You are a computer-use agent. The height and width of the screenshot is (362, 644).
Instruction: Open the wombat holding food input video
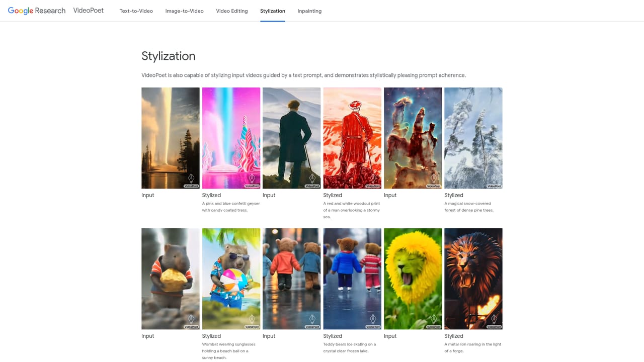point(171,279)
